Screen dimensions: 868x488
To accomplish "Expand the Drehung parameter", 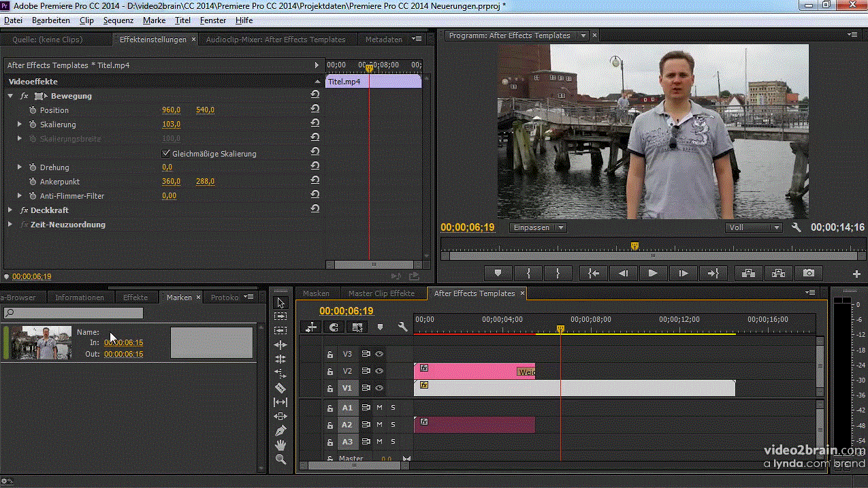I will coord(20,167).
